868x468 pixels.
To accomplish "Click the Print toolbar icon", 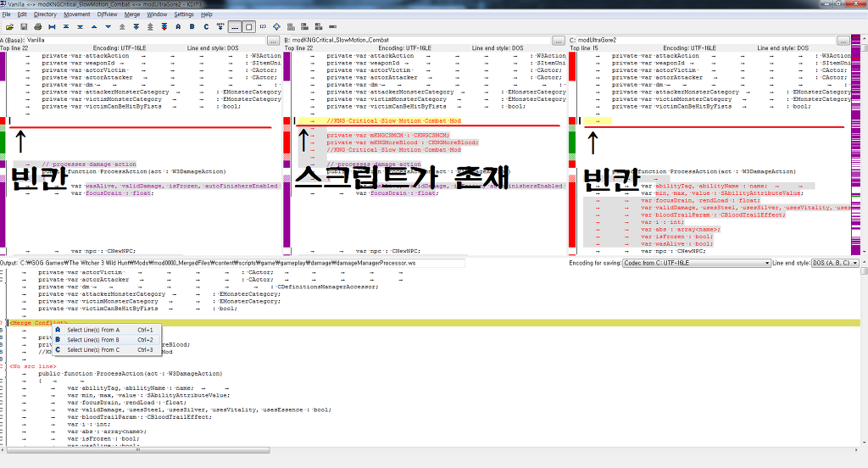I will point(37,27).
